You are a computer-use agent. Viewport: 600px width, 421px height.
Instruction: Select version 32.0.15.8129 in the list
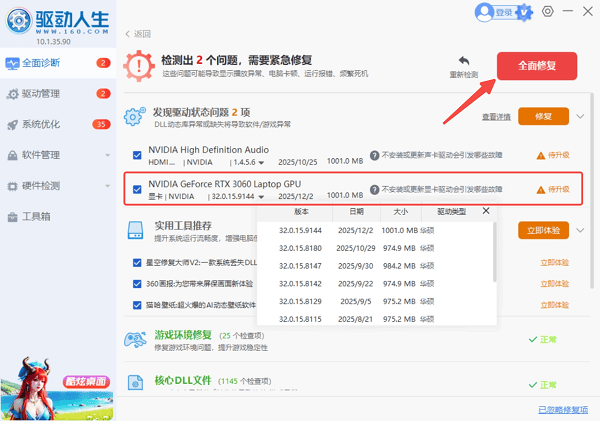point(375,302)
